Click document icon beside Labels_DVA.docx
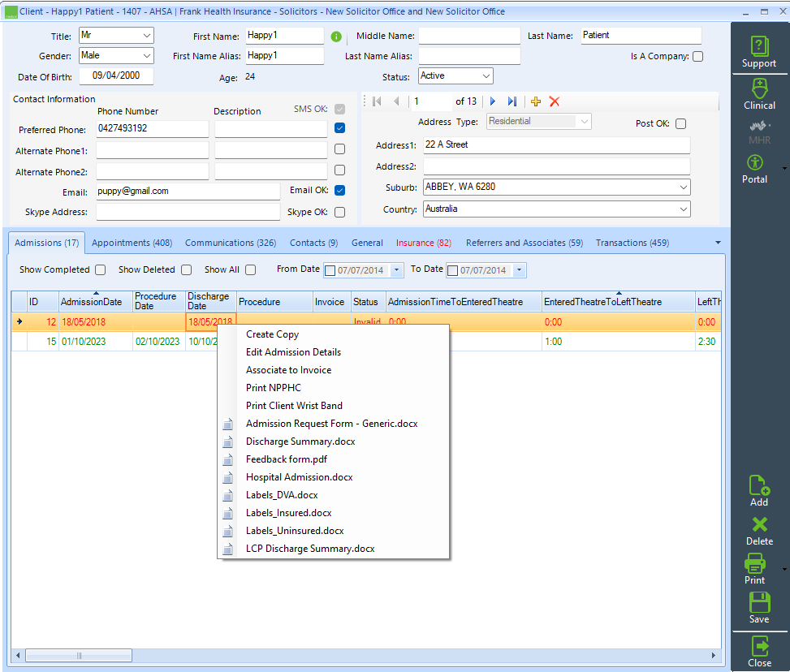The height and width of the screenshot is (672, 790). [x=227, y=495]
